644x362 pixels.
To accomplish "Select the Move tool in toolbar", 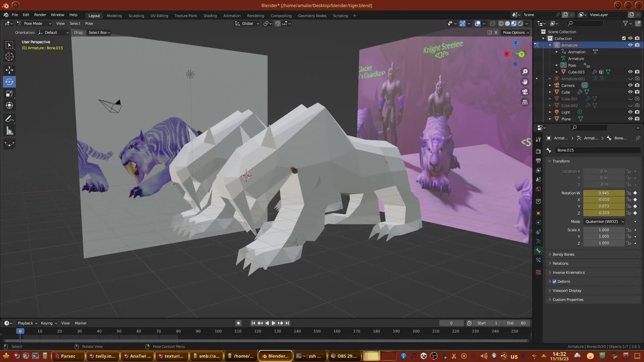I will tap(9, 70).
